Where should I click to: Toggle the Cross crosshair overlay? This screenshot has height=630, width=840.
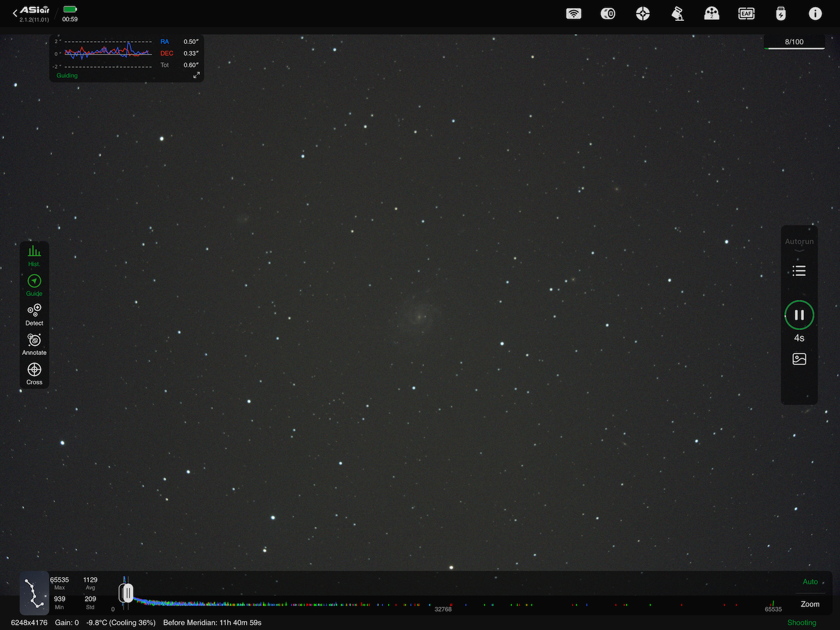34,374
